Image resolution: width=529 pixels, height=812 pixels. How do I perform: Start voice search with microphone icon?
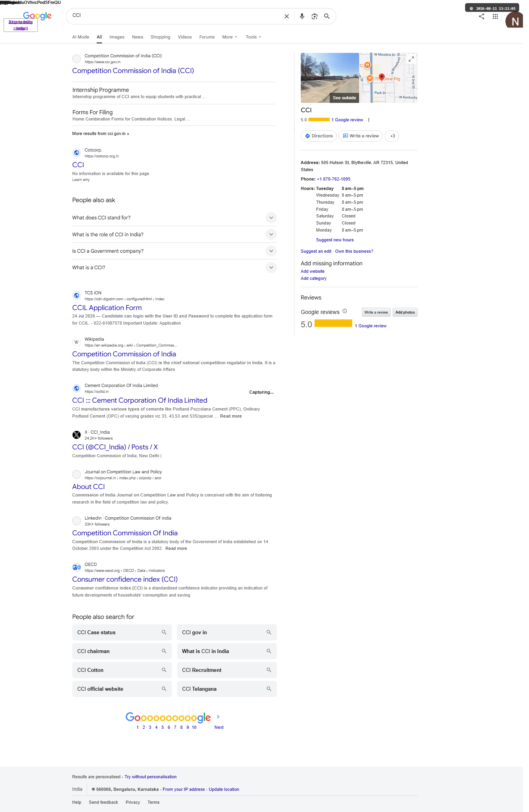[302, 16]
